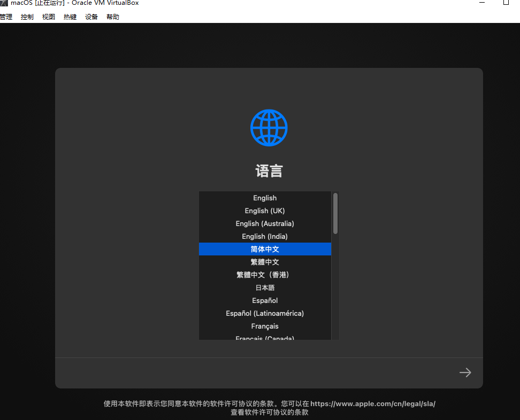Choose 繁體中文 language option

pyautogui.click(x=265, y=262)
